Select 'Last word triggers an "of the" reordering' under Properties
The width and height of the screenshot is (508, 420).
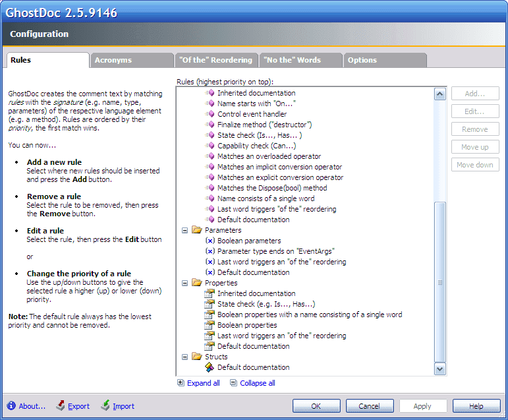click(x=281, y=336)
